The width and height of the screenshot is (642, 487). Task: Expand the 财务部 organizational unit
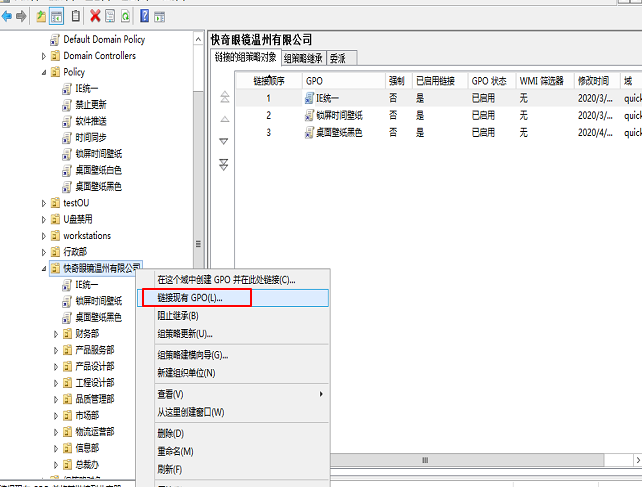[55, 334]
